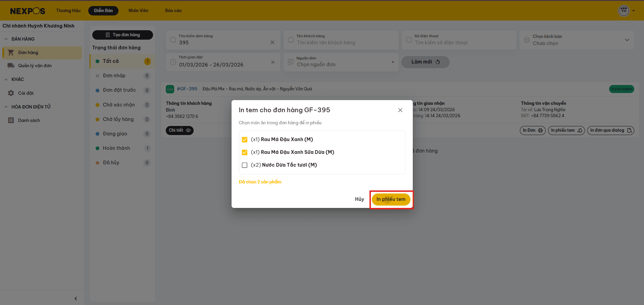Screen dimensions: 644x305
Task: Click the NEXPOS logo
Action: point(28,11)
